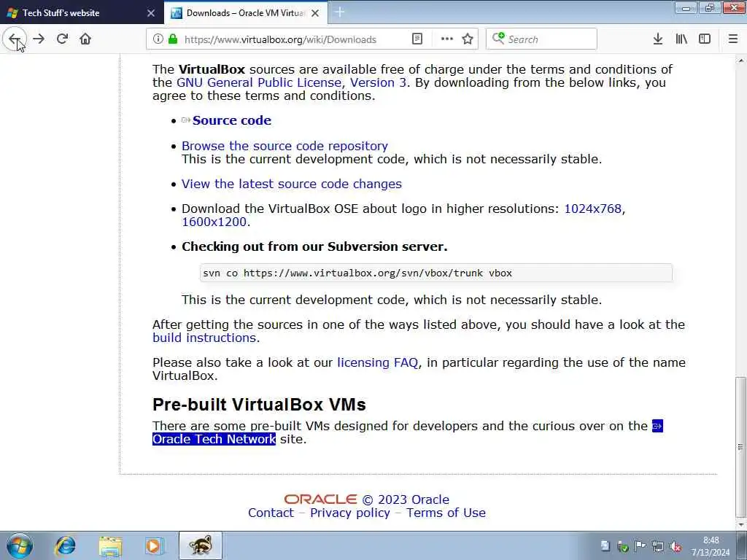This screenshot has width=747, height=560.
Task: Open View the latest source code changes
Action: [292, 184]
